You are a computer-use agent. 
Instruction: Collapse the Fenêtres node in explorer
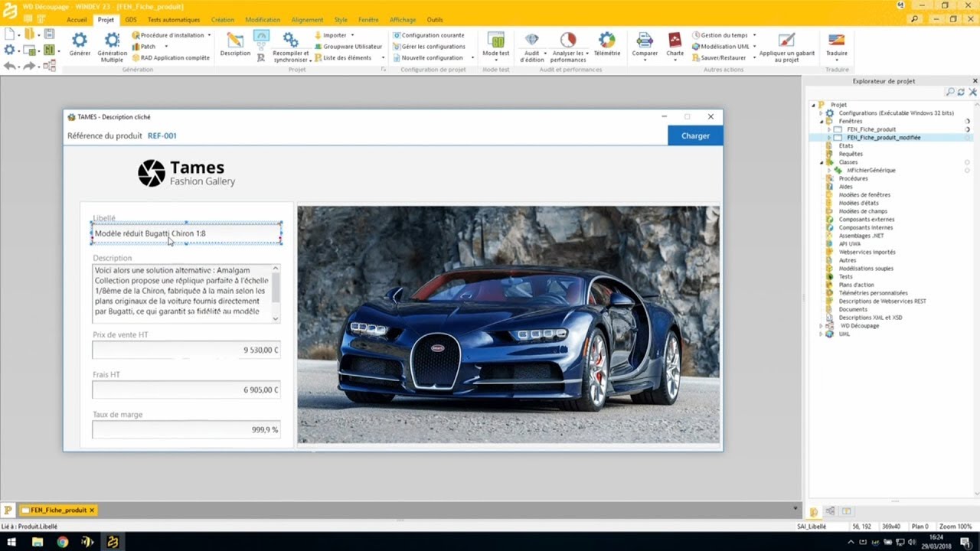(x=821, y=121)
